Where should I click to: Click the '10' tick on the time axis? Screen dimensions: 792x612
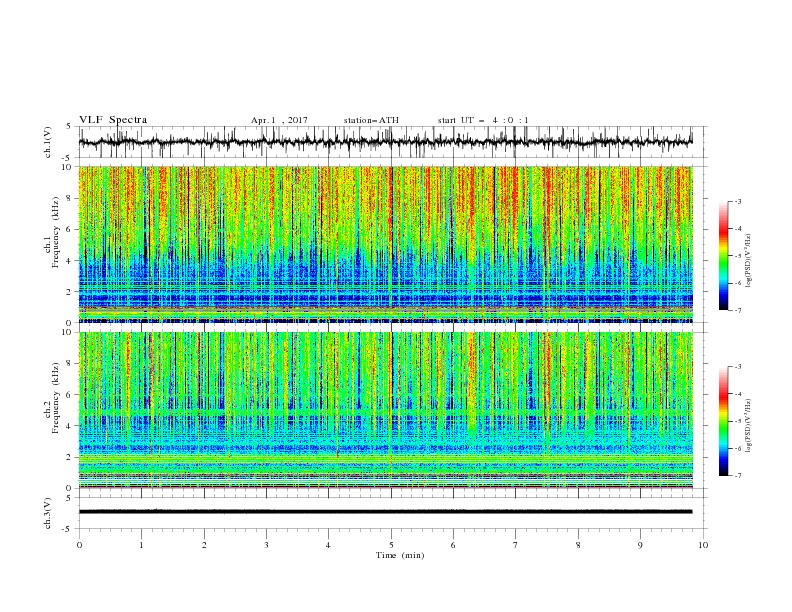point(703,545)
